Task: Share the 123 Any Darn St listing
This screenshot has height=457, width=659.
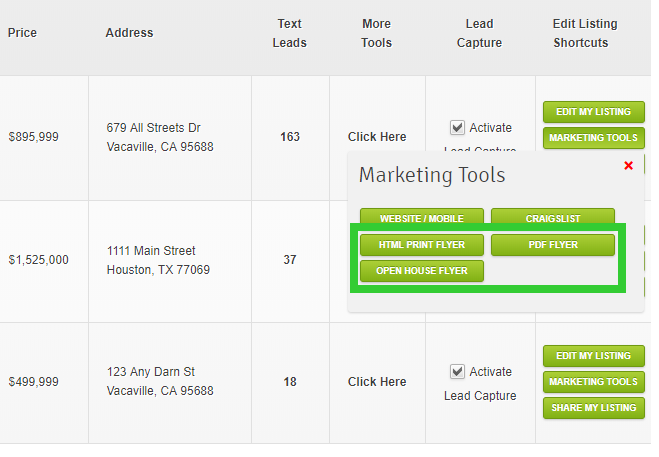Action: click(593, 408)
